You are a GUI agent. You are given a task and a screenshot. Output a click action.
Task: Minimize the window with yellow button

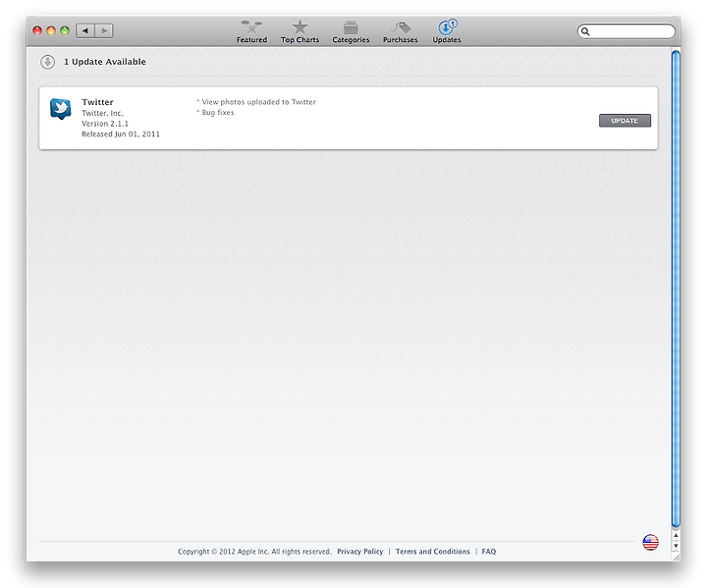pyautogui.click(x=51, y=30)
